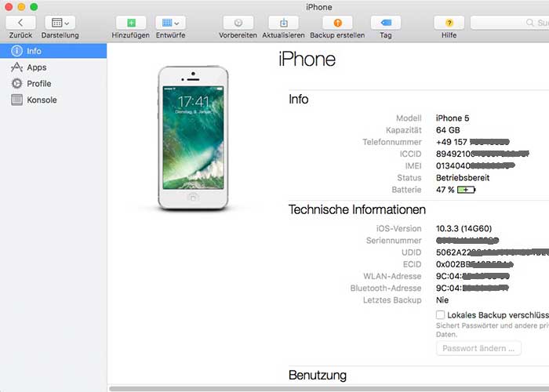
Task: Click the IMEI label
Action: click(413, 165)
